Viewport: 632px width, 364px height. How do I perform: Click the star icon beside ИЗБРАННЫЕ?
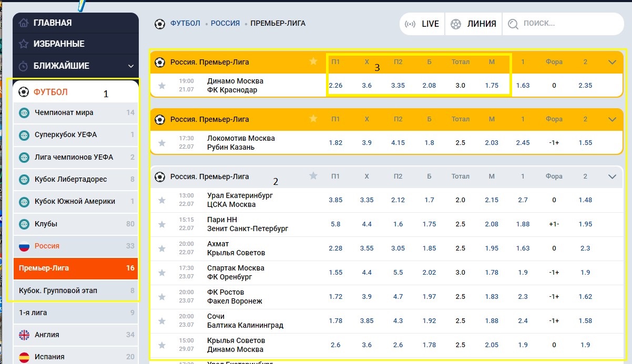(x=23, y=44)
